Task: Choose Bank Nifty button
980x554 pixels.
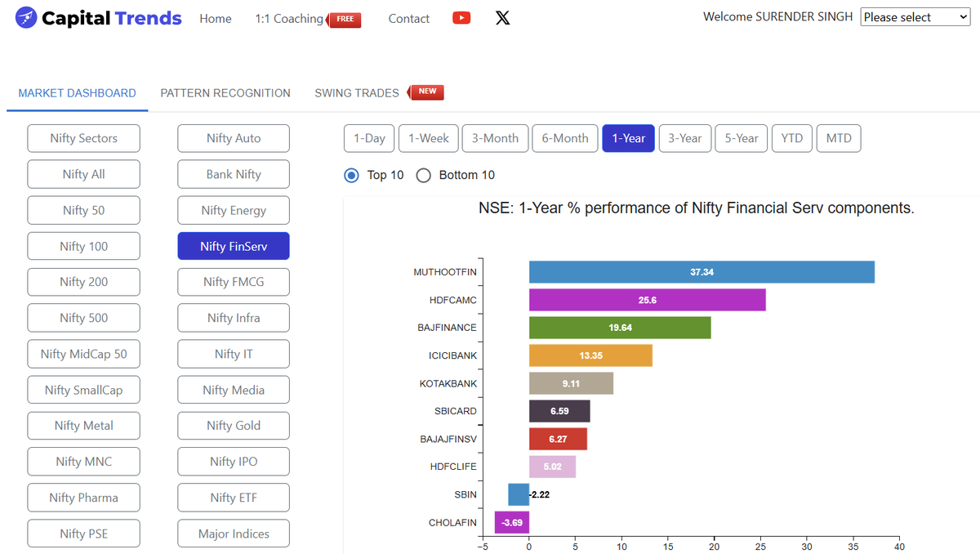Action: point(234,174)
